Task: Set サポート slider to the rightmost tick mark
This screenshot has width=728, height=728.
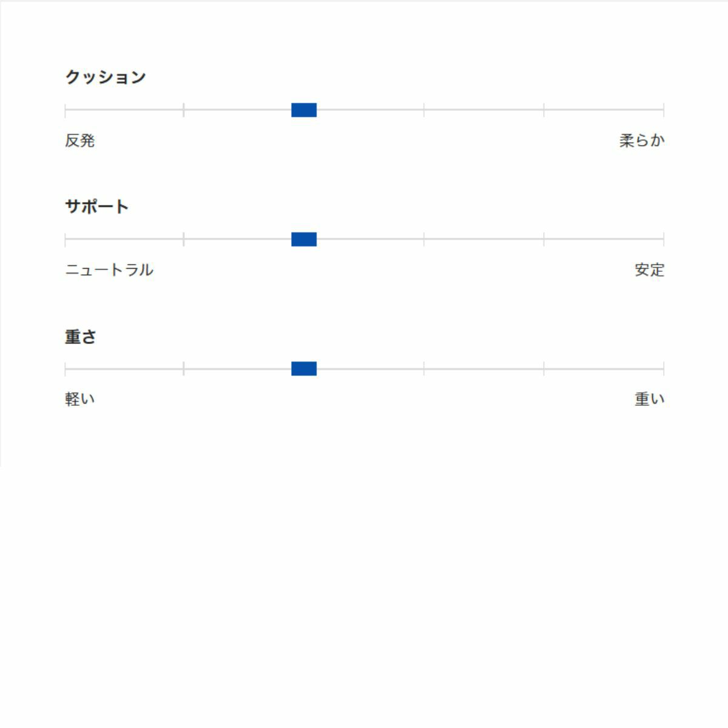Action: (x=664, y=240)
